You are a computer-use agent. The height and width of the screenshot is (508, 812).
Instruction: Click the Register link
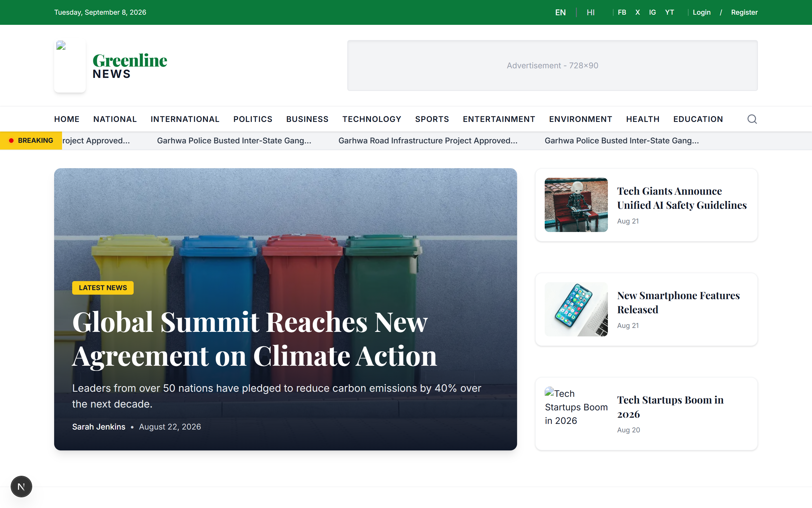tap(744, 12)
